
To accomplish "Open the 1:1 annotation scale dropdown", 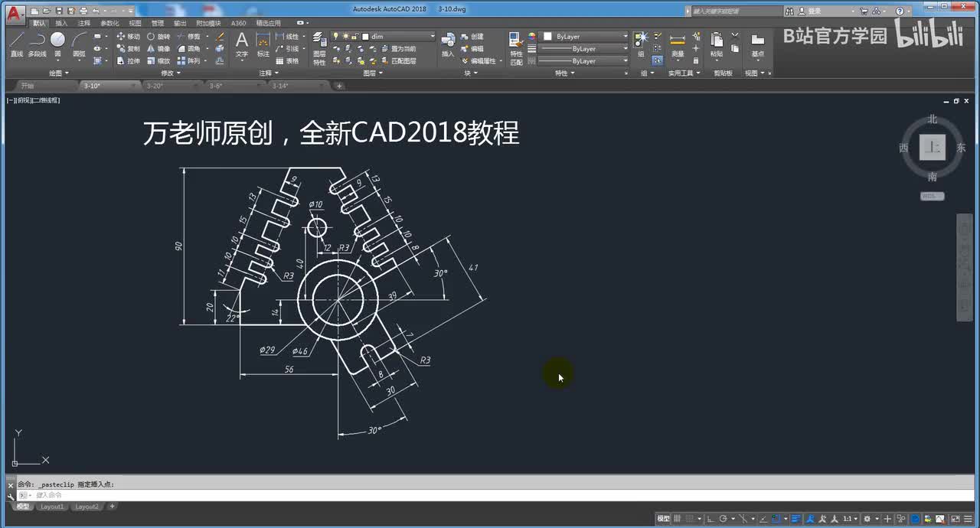I will 851,519.
